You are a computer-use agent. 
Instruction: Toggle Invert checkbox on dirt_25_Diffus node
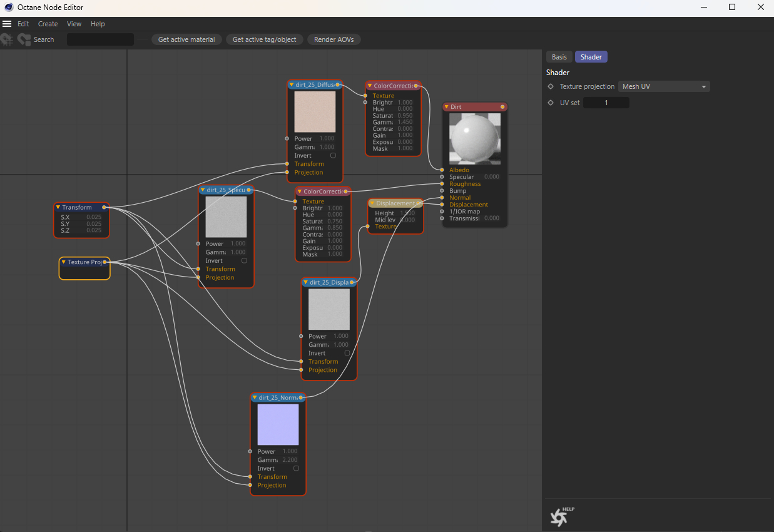coord(333,155)
